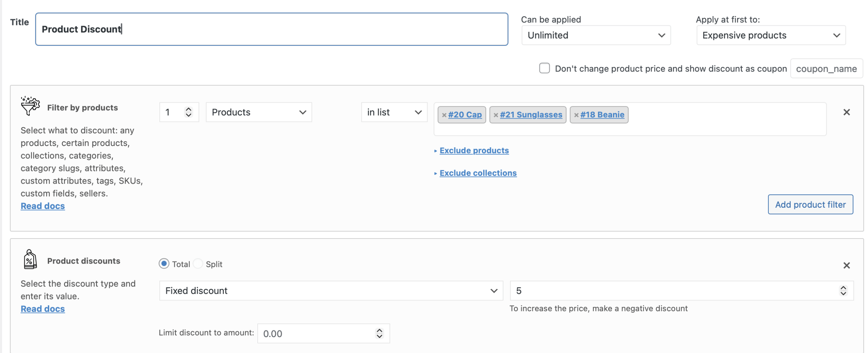The image size is (868, 353).
Task: Click the Add product filter button
Action: click(810, 205)
